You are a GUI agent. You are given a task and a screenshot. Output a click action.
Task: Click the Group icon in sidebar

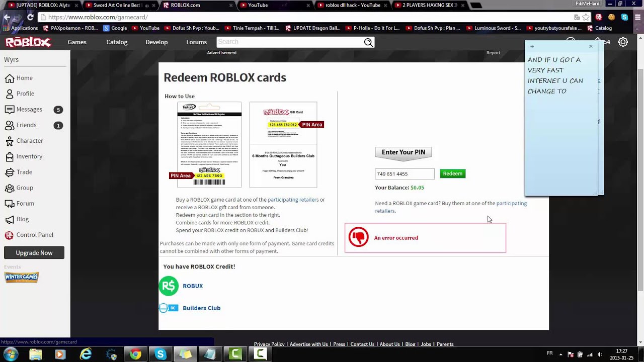(9, 188)
